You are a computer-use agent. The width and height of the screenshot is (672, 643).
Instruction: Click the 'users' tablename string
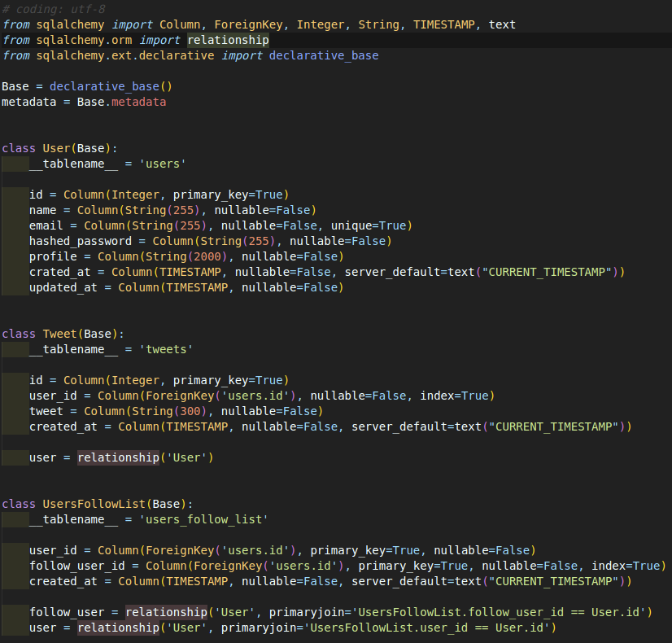163,164
